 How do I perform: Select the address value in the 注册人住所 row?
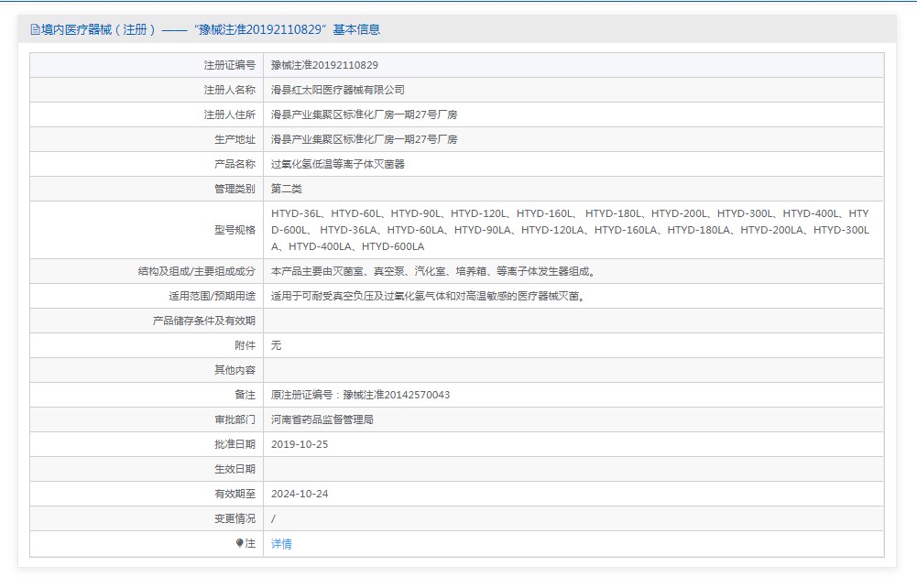pyautogui.click(x=364, y=114)
